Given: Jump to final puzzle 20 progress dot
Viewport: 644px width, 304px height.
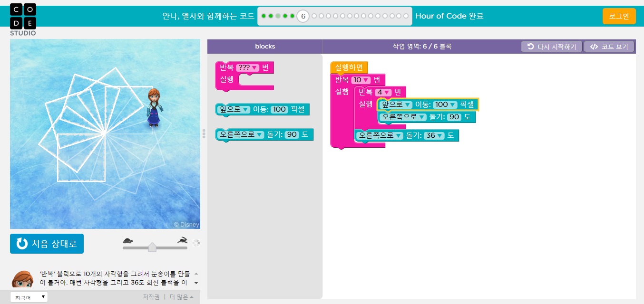Looking at the screenshot, I should pos(406,16).
